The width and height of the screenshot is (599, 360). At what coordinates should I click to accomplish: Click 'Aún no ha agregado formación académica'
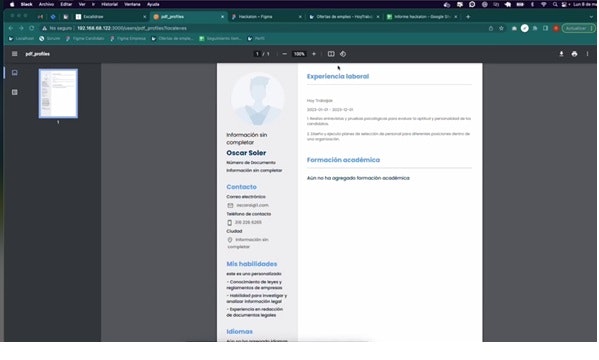tap(358, 178)
